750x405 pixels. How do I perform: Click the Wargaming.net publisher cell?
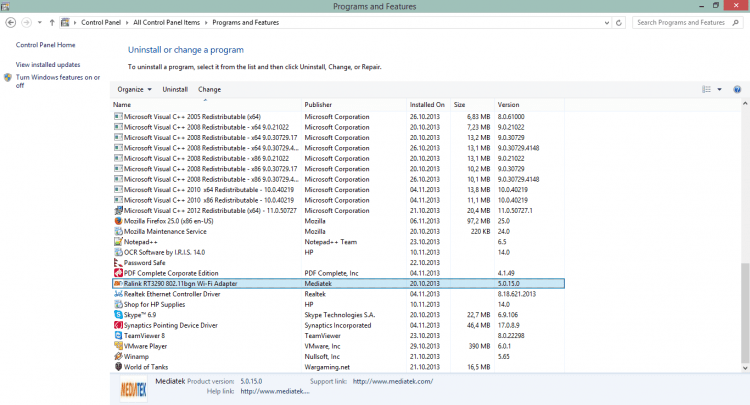click(x=327, y=367)
